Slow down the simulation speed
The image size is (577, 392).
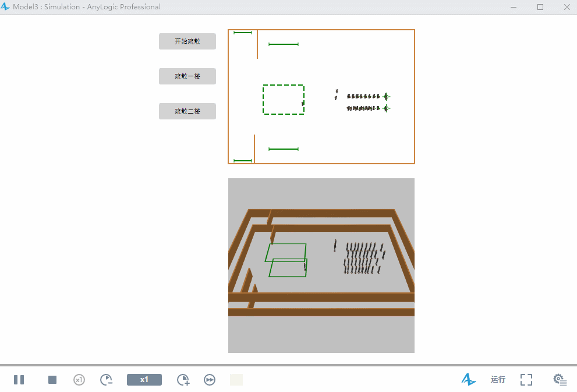(x=107, y=380)
